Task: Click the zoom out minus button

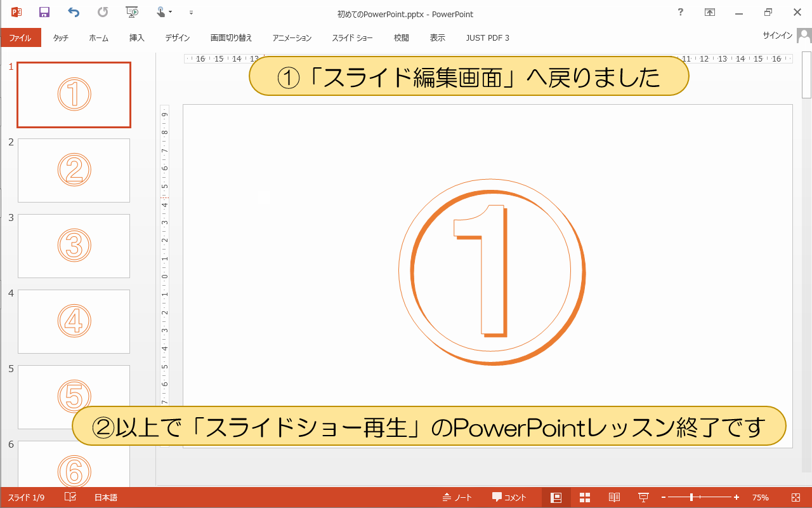Action: click(x=664, y=498)
